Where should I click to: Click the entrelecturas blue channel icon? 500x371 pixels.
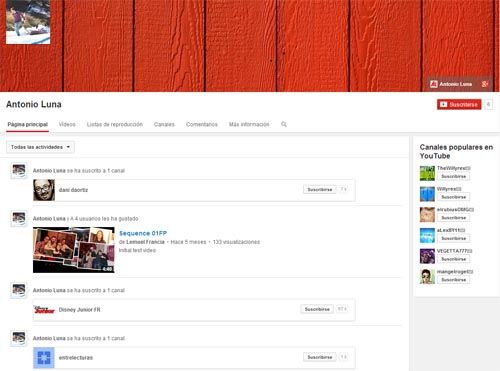(x=44, y=358)
